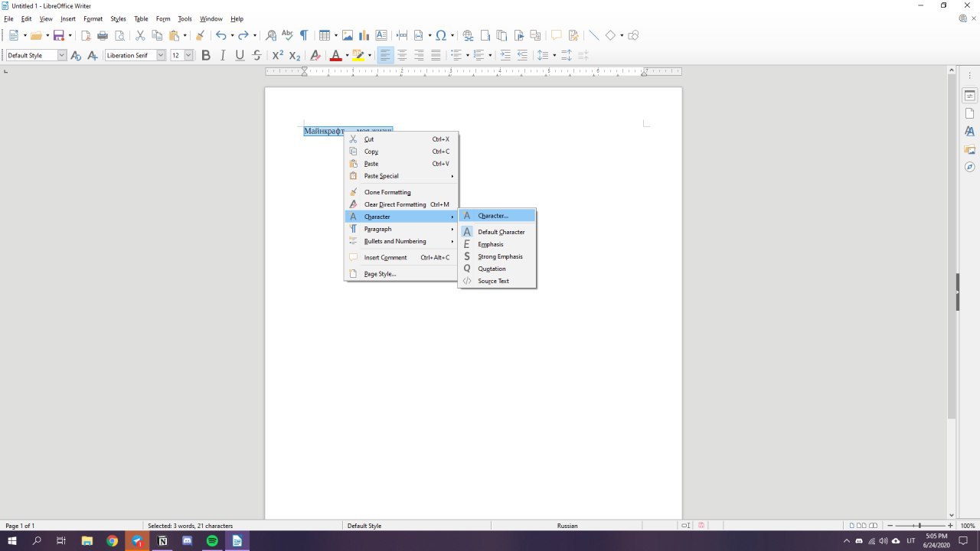Screen dimensions: 980x551
Task: Toggle Bold formatting
Action: (206, 55)
